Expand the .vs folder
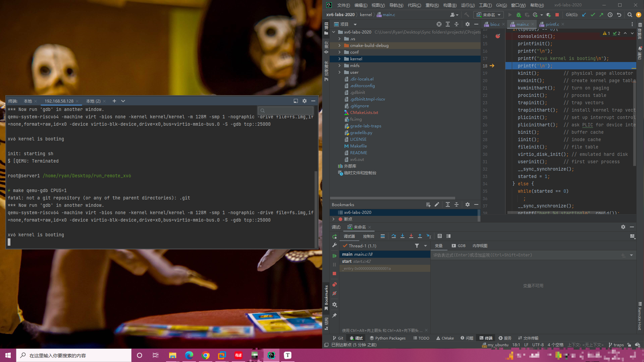The width and height of the screenshot is (644, 362). tap(339, 39)
